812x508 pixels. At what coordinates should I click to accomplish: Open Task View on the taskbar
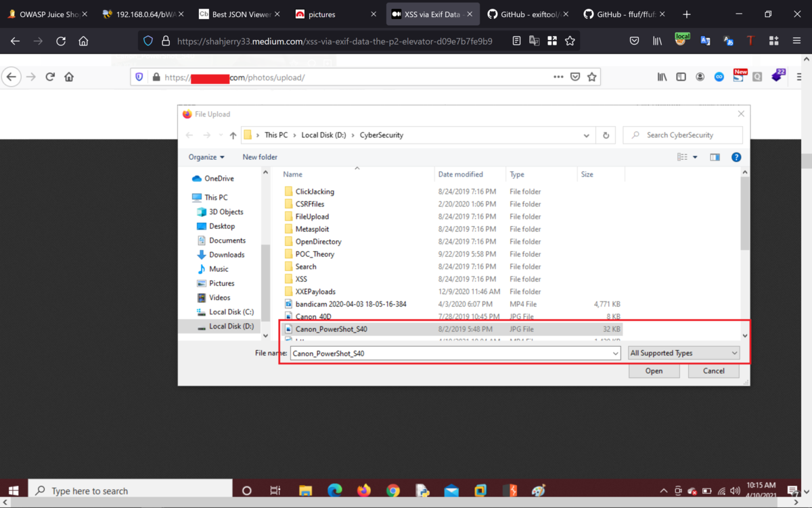275,490
